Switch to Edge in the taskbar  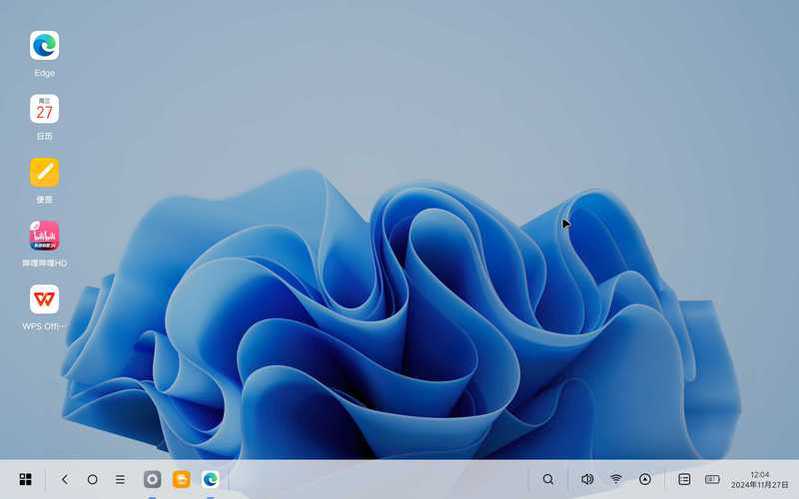[210, 479]
